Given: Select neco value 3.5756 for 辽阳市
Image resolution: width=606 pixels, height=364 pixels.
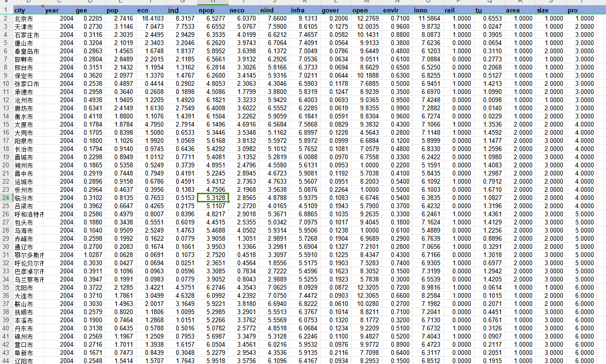Looking at the screenshot, I should 243,361.
